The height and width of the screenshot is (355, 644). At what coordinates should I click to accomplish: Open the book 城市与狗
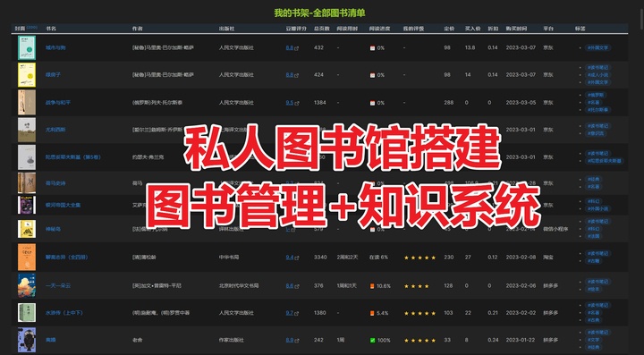point(55,47)
